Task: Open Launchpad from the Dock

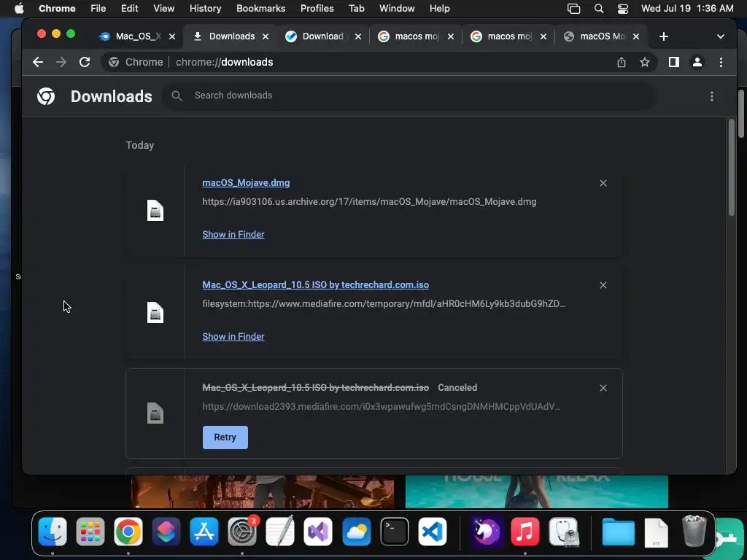Action: click(90, 532)
